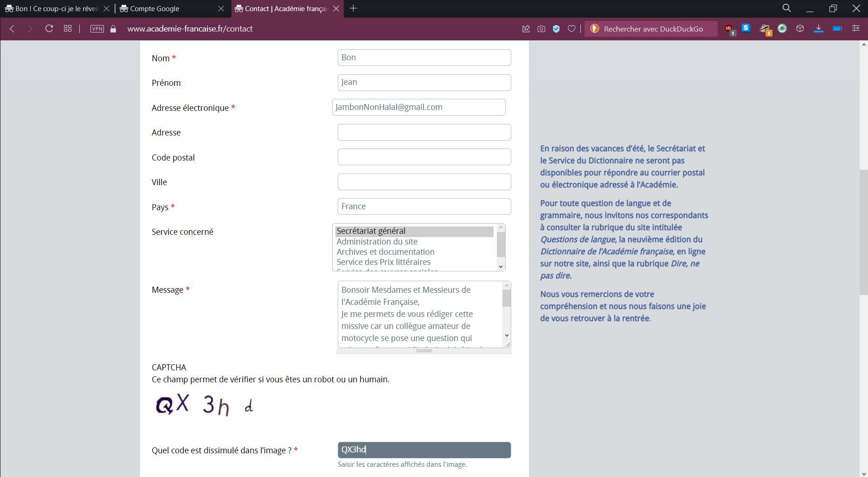Click 'Dictionnaire de l'Académie française' text
This screenshot has width=868, height=477.
tap(606, 251)
